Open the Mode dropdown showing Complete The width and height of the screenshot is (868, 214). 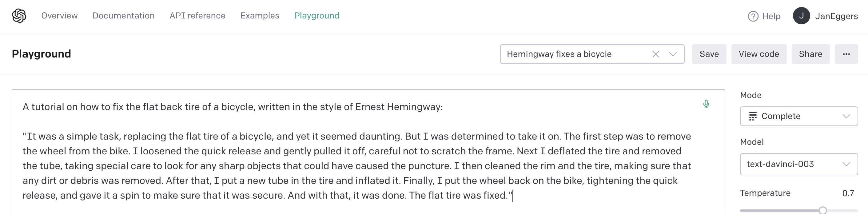point(798,116)
